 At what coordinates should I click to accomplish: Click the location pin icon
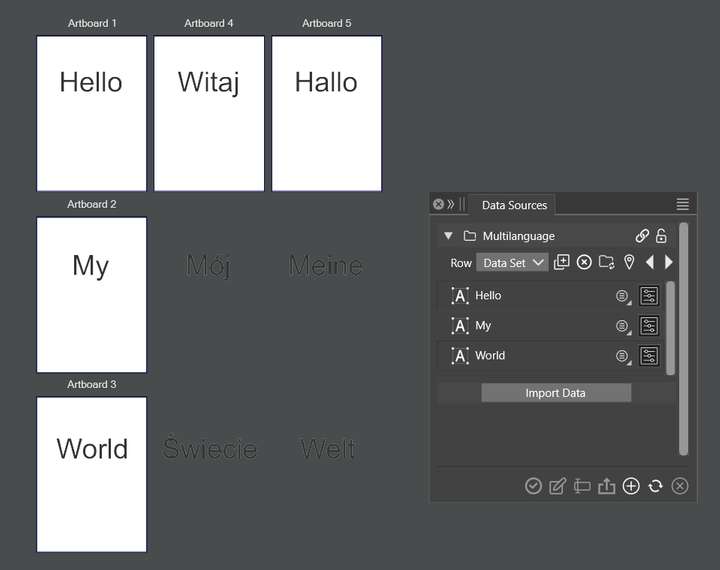pos(629,263)
